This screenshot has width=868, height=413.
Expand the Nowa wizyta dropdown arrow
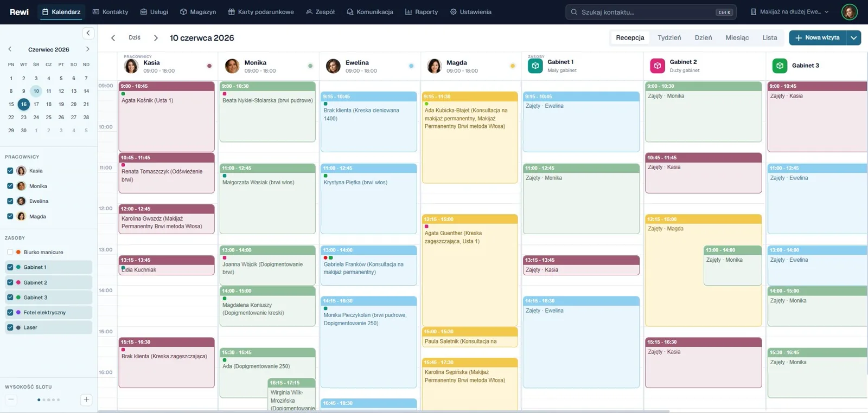tap(854, 38)
